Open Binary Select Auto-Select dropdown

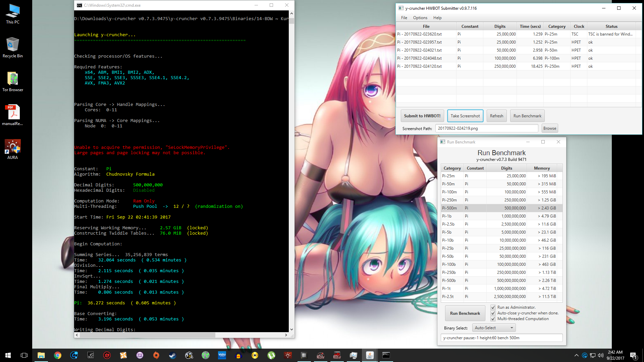494,328
